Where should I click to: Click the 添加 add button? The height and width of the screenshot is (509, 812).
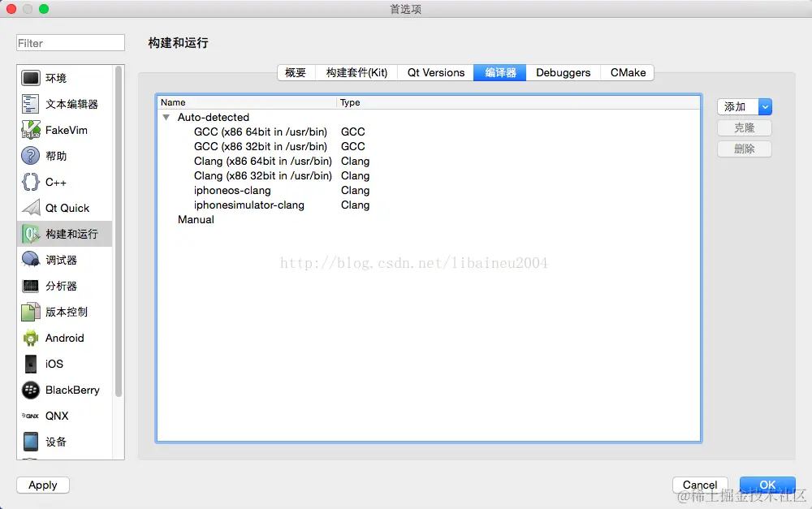pyautogui.click(x=738, y=106)
